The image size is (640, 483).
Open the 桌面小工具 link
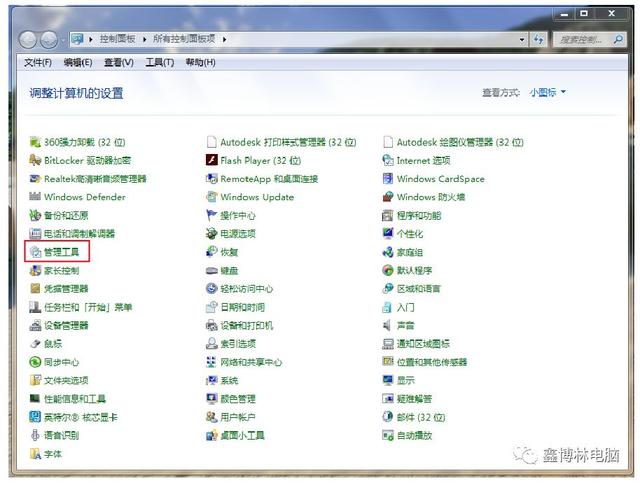242,435
